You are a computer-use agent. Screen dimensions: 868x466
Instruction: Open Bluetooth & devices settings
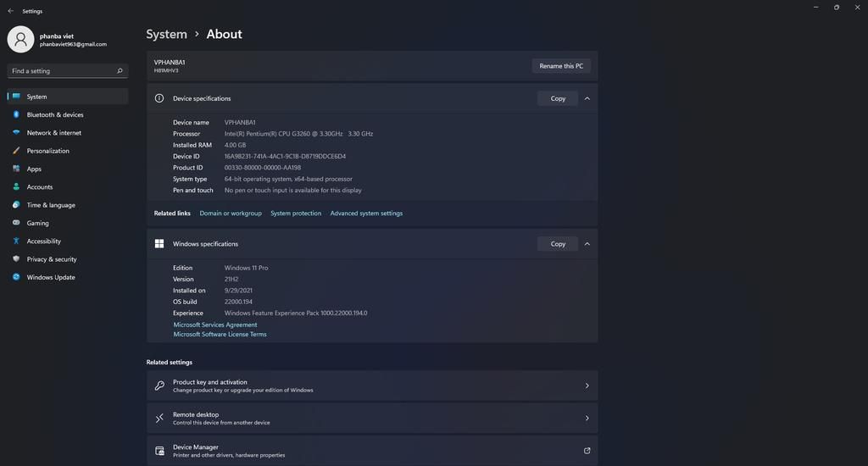click(55, 114)
